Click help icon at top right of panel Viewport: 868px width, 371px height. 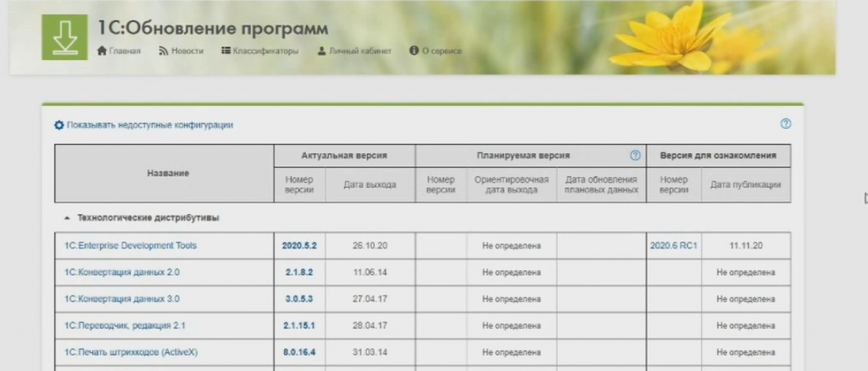[785, 125]
